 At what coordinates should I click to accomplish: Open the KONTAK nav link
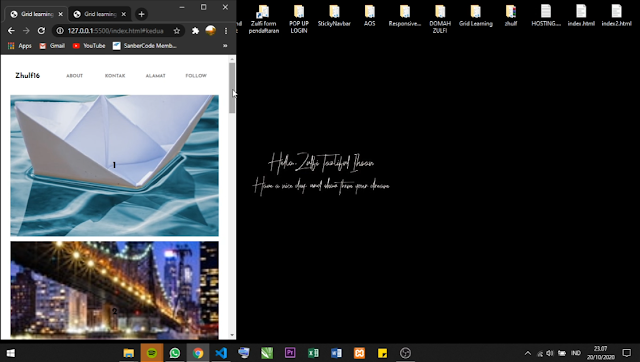click(115, 76)
